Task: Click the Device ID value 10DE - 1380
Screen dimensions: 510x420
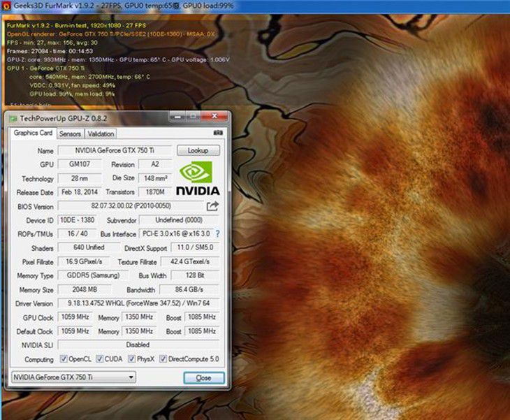Action: point(78,220)
